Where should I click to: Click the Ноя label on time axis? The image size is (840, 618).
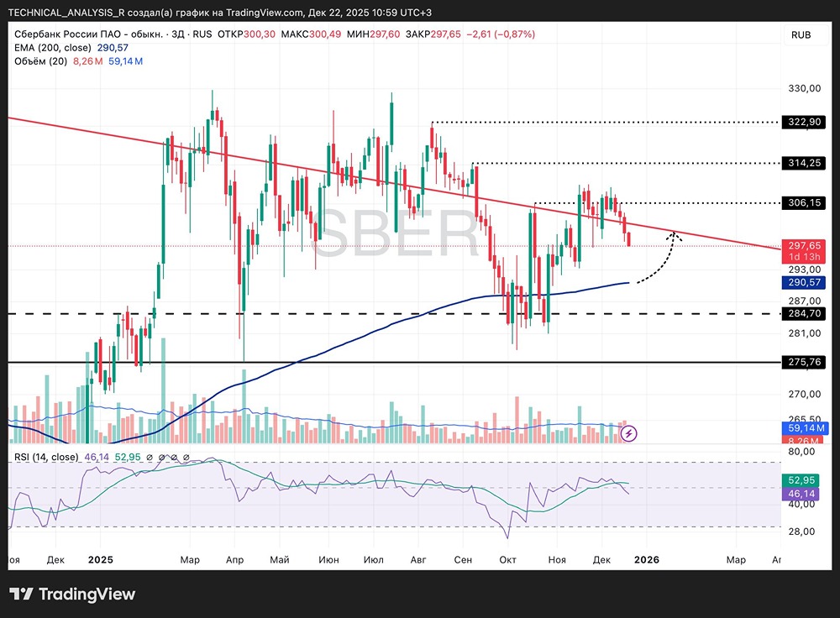click(x=557, y=559)
